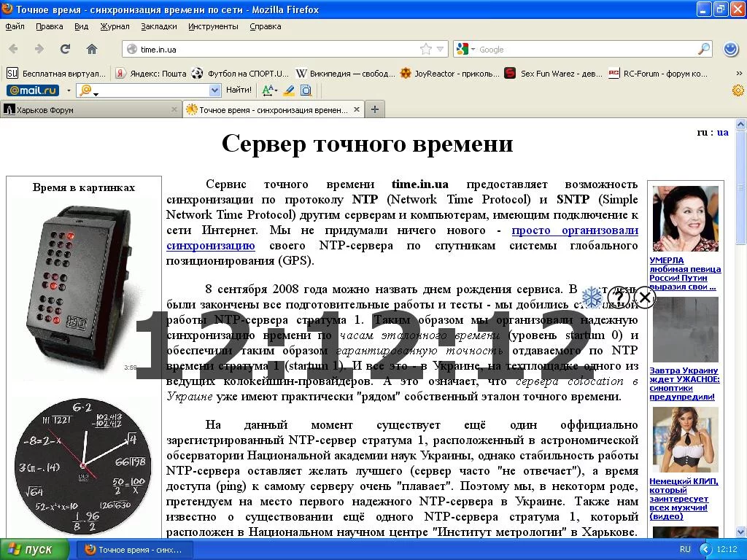Click the singer photo ad thumbnail
The width and height of the screenshot is (747, 560).
685,219
